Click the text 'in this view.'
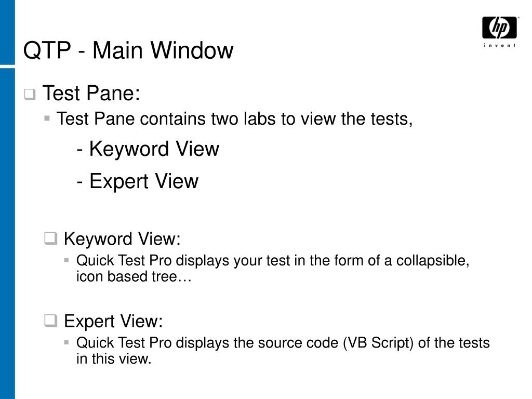Image resolution: width=532 pixels, height=399 pixels. (x=114, y=359)
